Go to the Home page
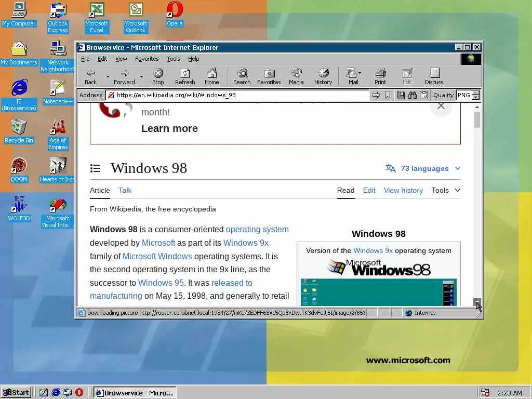 click(x=212, y=77)
